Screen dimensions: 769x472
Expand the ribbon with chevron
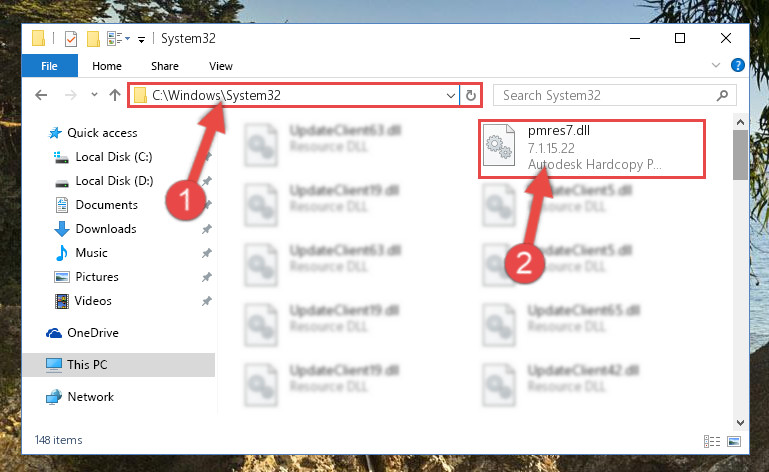[716, 65]
